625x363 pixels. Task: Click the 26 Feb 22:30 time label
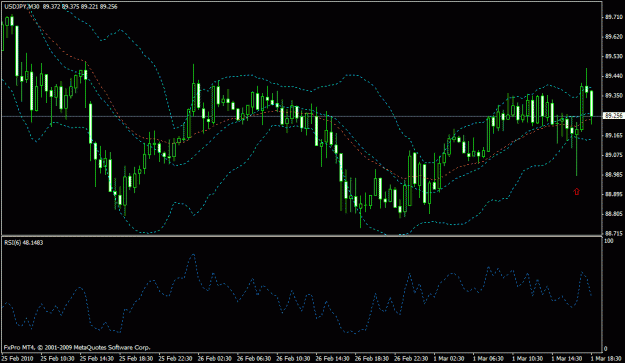[411, 359]
